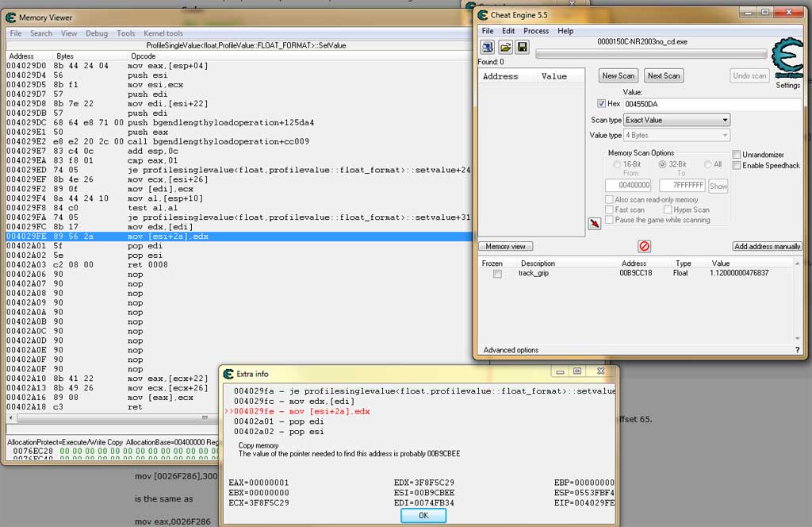Open the Value type dropdown
Screen dimensions: 812x527
676,135
